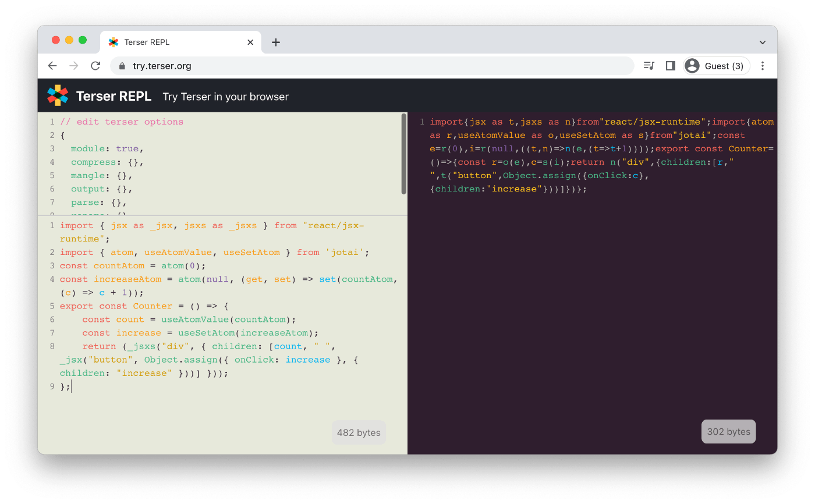This screenshot has height=504, width=815.
Task: Click 'const countAtom = atom(0);' line
Action: coord(133,265)
